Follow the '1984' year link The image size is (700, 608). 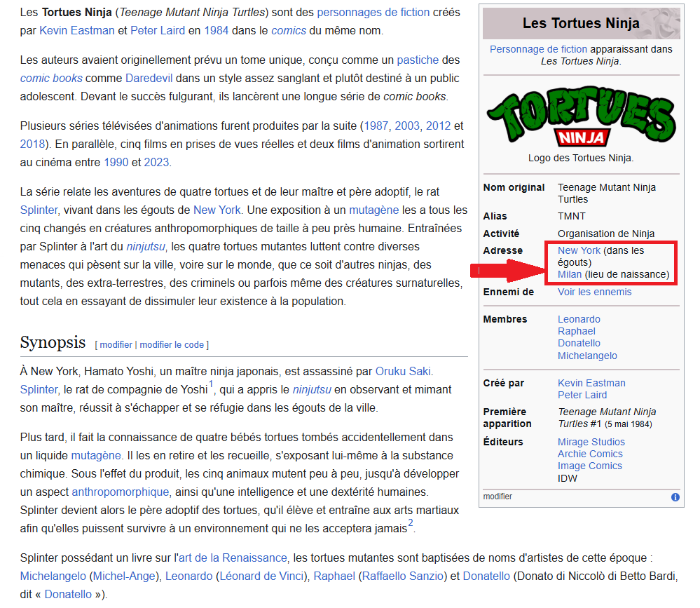coord(216,30)
